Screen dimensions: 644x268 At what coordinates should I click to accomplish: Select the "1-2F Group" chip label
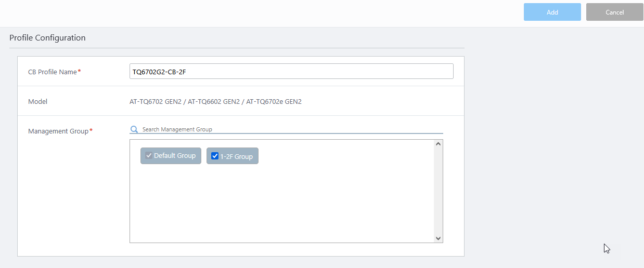(236, 156)
